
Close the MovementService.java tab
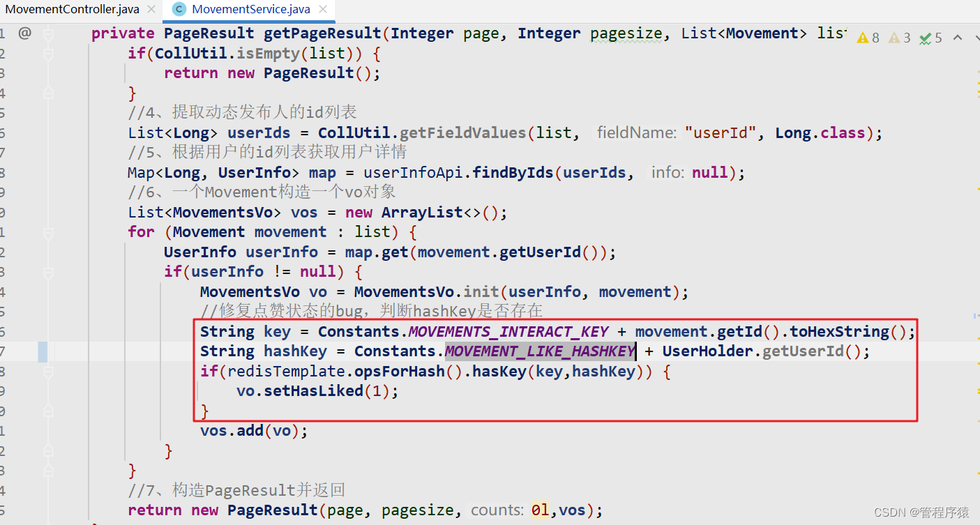click(x=323, y=10)
